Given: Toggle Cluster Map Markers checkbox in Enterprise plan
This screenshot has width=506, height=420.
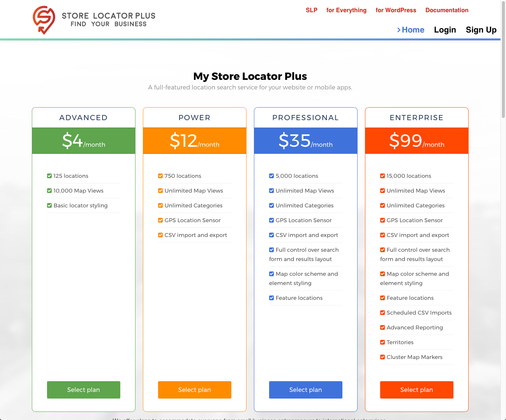Looking at the screenshot, I should point(382,357).
